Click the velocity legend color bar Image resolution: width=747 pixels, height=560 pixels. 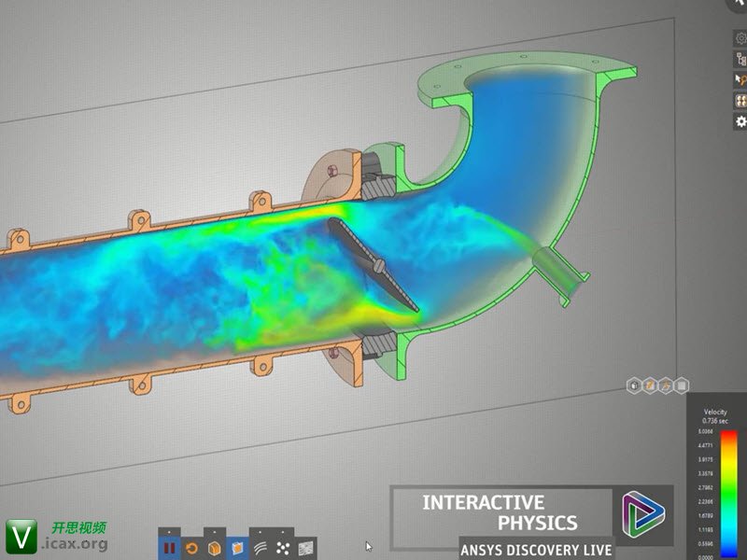click(729, 494)
